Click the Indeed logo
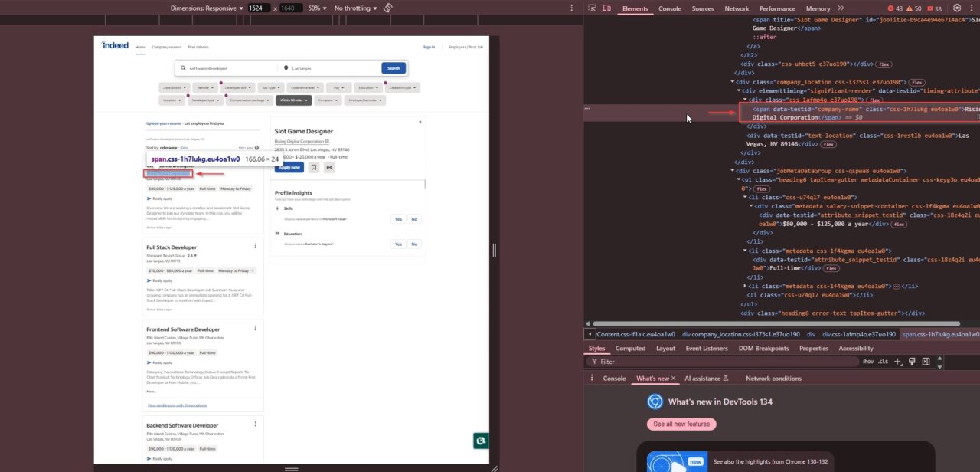Screen dimensions: 980x472 pyautogui.click(x=115, y=45)
